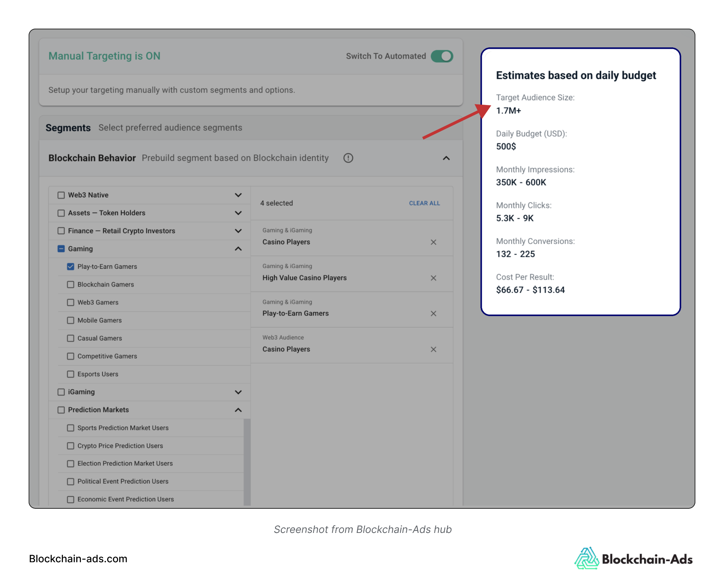This screenshot has height=588, width=724.
Task: Toggle the partially selected Gaming checkbox
Action: tap(61, 249)
